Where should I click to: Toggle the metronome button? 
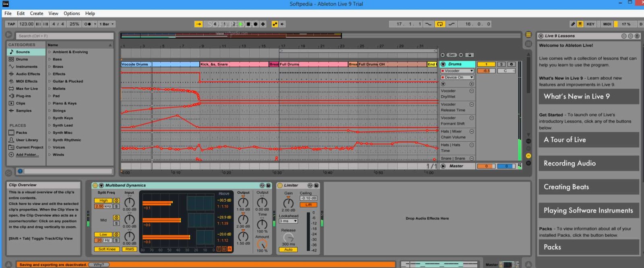88,24
